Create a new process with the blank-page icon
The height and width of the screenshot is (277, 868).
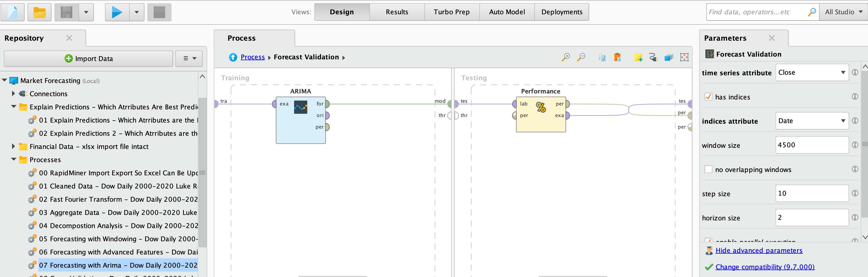[12, 12]
